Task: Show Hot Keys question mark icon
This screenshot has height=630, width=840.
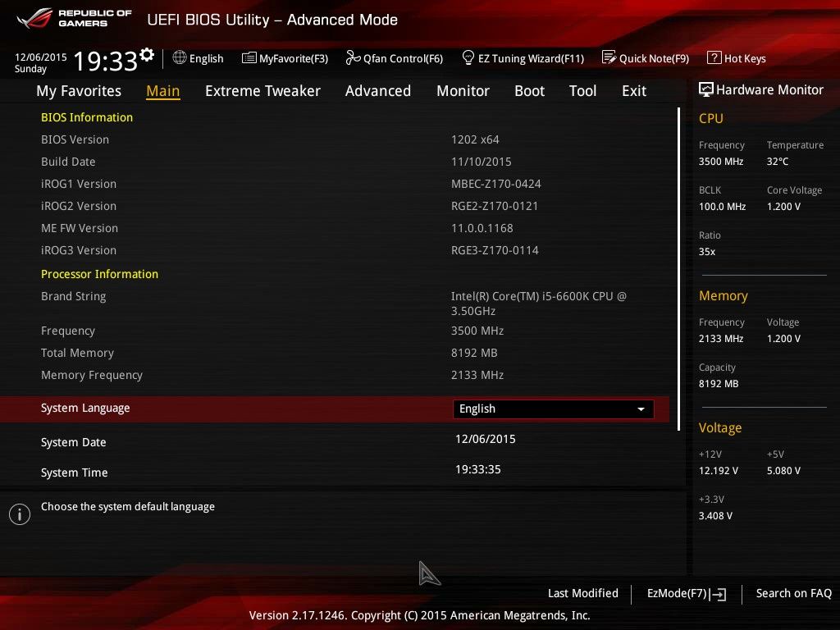Action: [714, 57]
